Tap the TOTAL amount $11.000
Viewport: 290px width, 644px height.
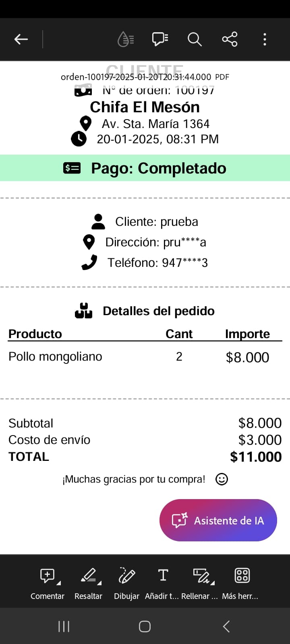pyautogui.click(x=255, y=457)
